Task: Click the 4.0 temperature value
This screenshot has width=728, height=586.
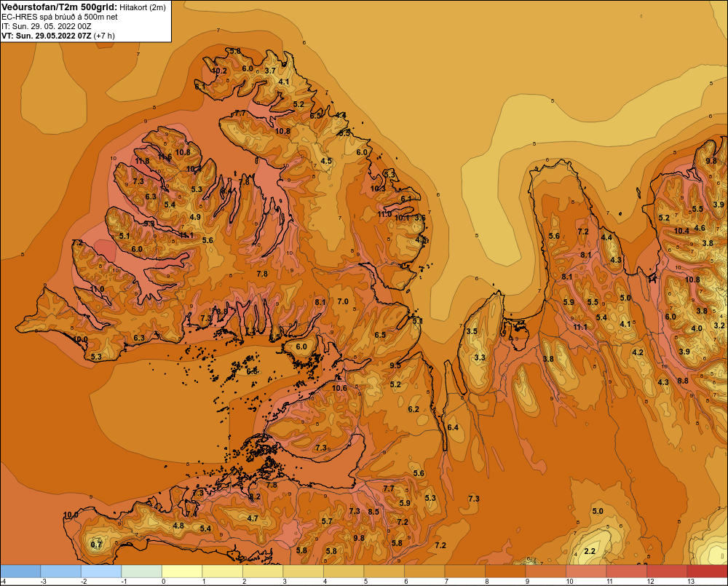Action: [x=697, y=328]
